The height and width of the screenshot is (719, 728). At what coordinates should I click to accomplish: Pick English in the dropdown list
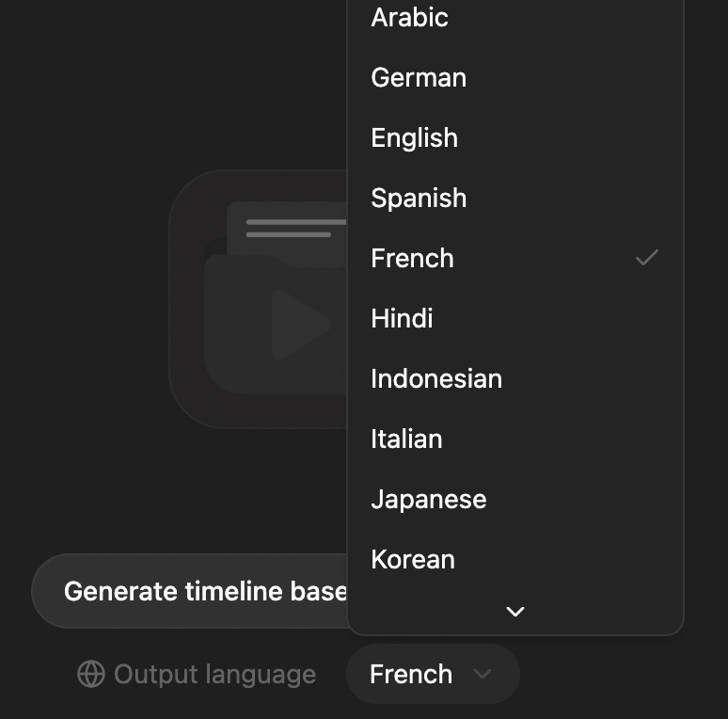[415, 138]
